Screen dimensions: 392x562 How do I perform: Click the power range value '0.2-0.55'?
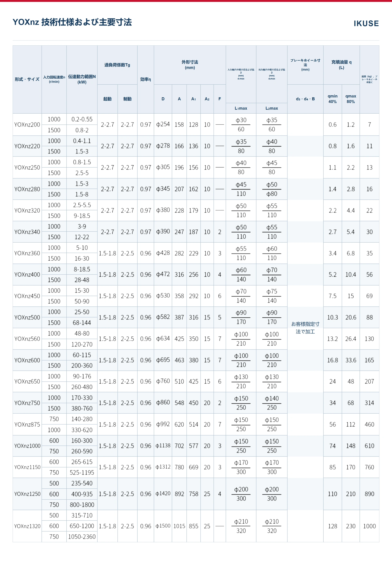82,119
